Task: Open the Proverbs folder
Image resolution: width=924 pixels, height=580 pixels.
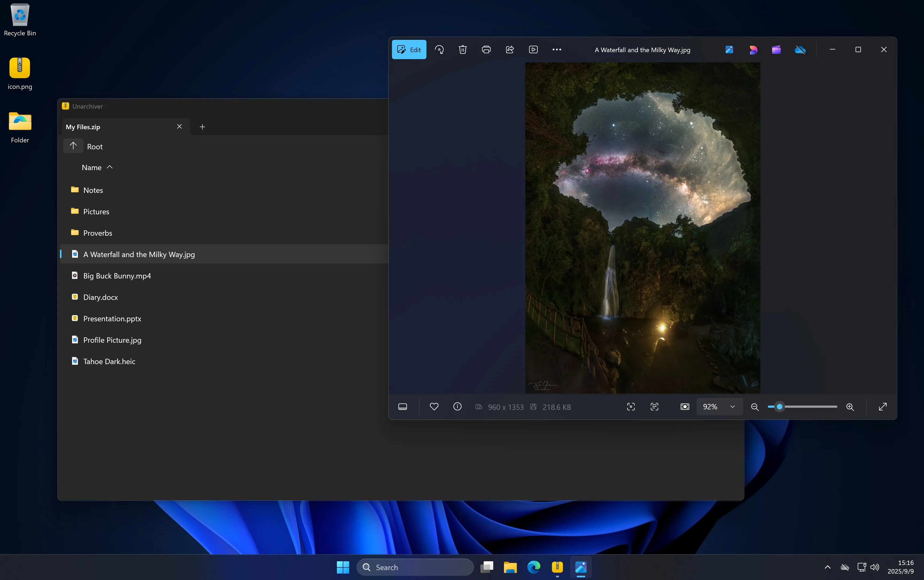Action: (224, 233)
